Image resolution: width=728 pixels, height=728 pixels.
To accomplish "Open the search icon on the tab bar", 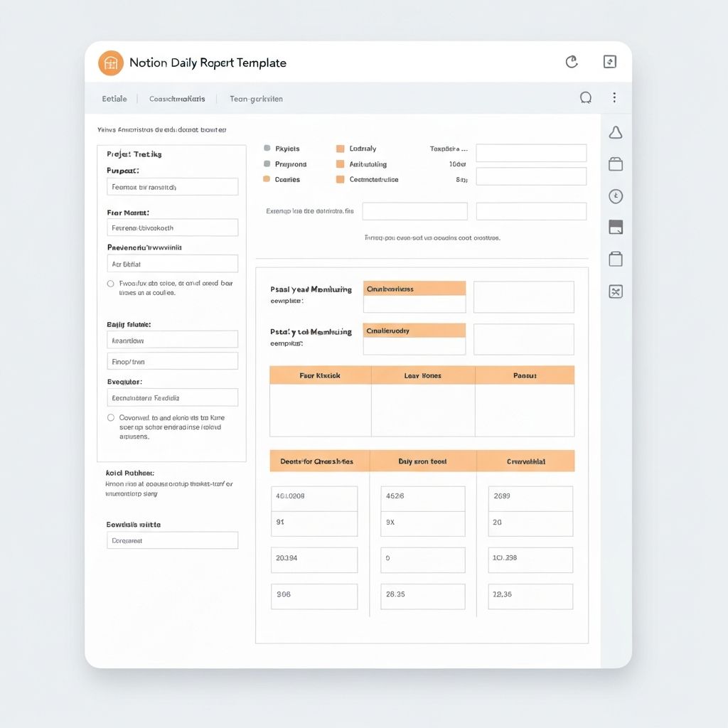I will (x=585, y=97).
